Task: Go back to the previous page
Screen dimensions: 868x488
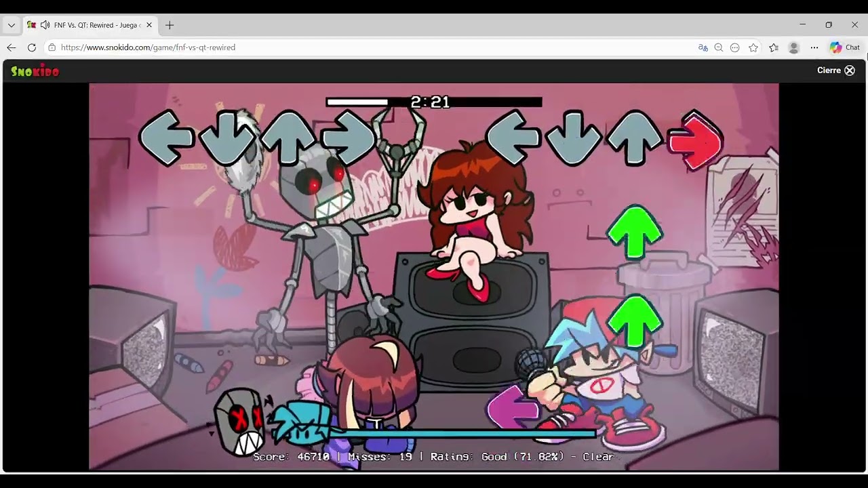Action: coord(12,47)
